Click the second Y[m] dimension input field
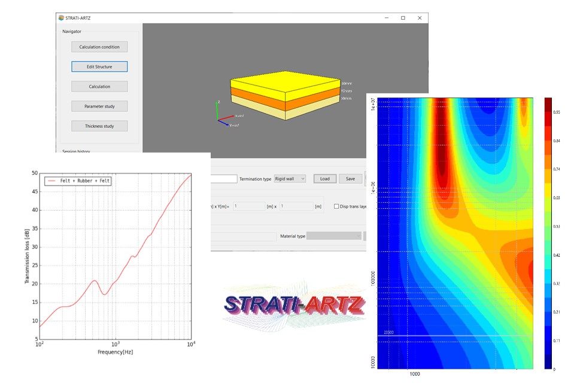580x392 pixels. pyautogui.click(x=297, y=206)
